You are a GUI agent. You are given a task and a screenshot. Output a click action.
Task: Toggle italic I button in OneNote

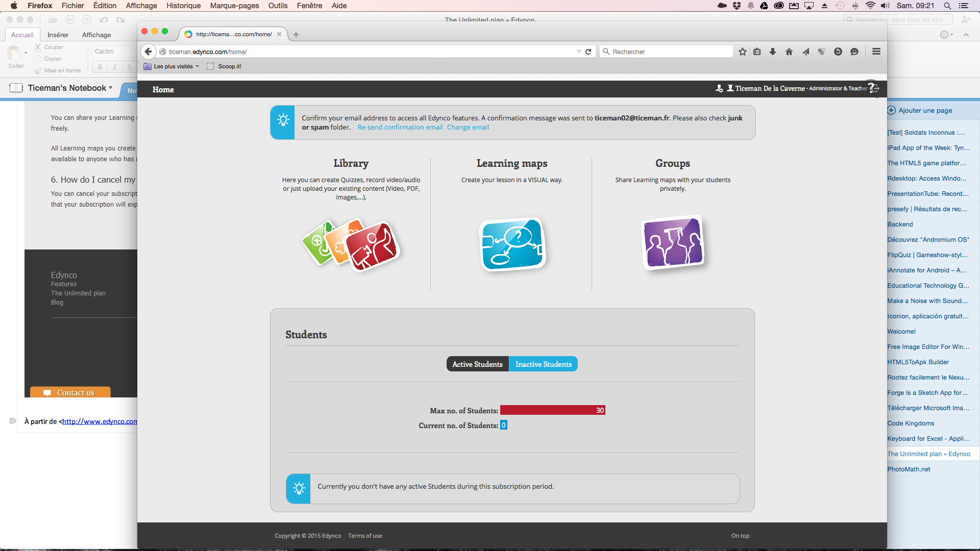(x=115, y=67)
